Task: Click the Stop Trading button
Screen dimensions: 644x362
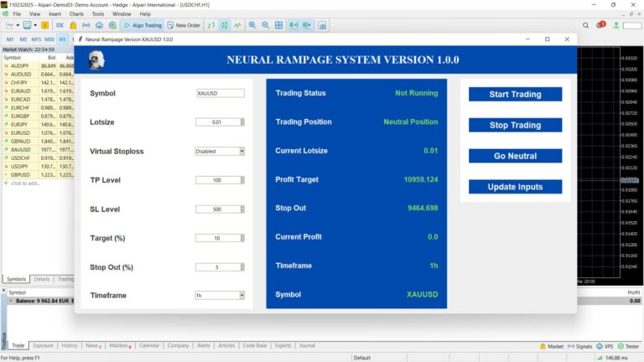Action: tap(515, 125)
